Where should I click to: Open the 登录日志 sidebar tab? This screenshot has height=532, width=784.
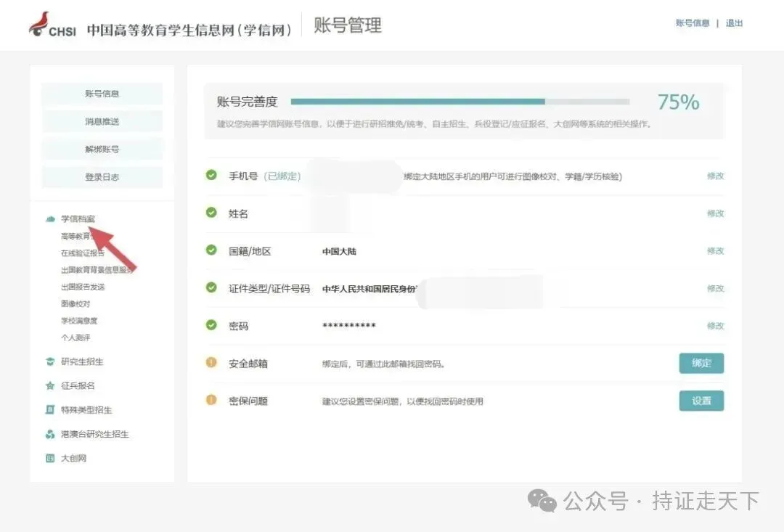(102, 177)
